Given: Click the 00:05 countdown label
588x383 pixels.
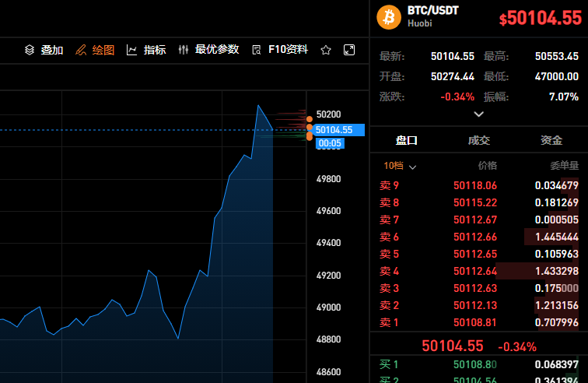Looking at the screenshot, I should coord(330,143).
